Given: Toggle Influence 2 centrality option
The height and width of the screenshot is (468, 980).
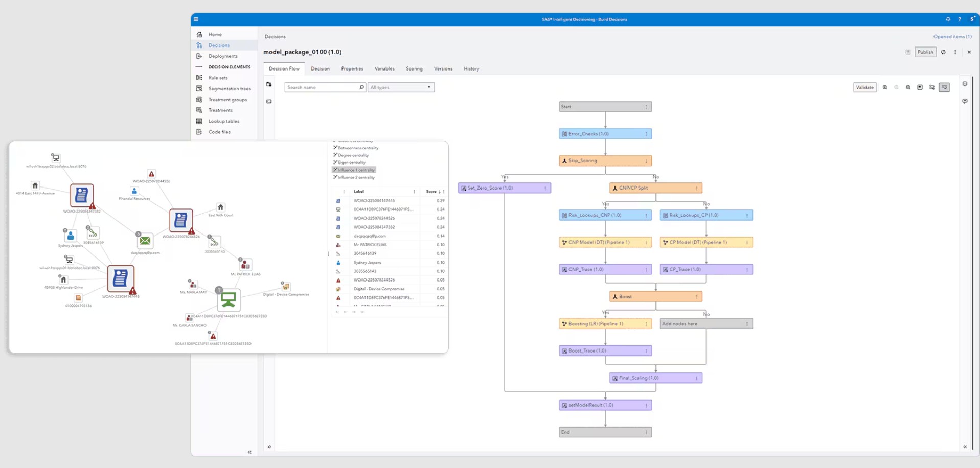Looking at the screenshot, I should coord(354,177).
